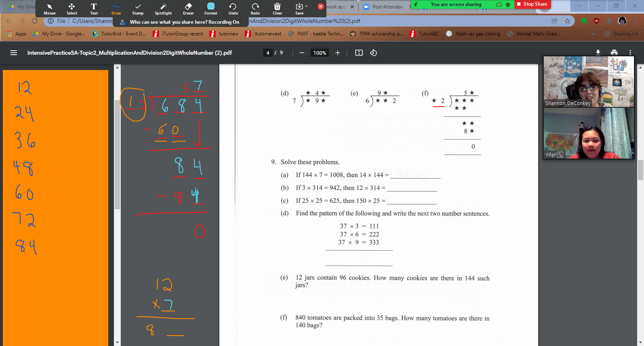Open Math res gap closing bookmark
Viewport: 644px width, 346px height.
pos(473,34)
